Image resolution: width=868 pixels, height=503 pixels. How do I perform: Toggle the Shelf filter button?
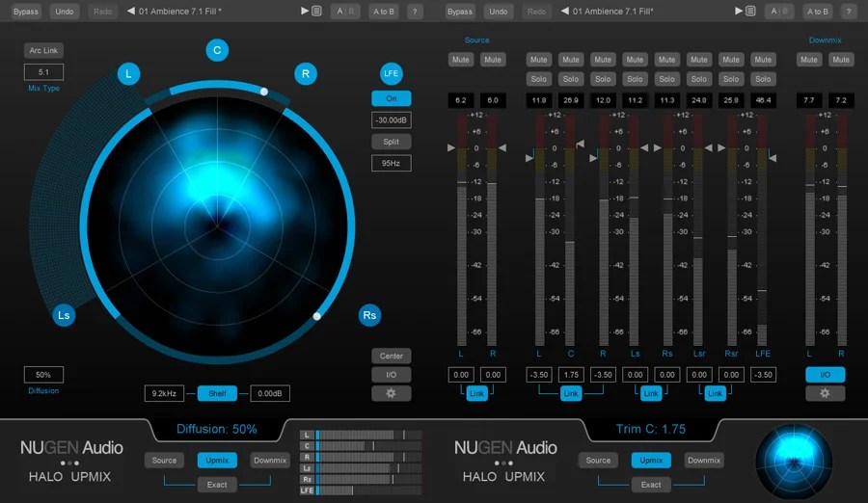tap(217, 393)
